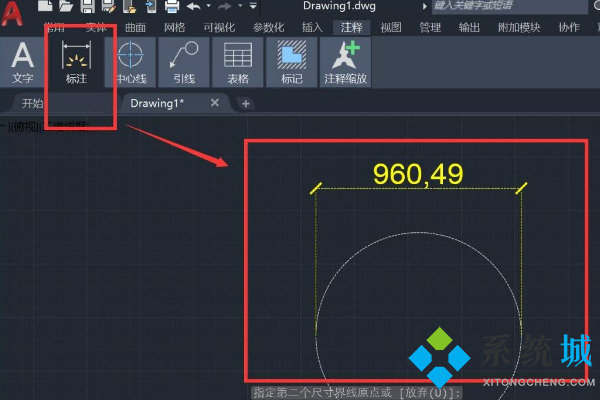Expand the undo history dropdown arrow
The width and height of the screenshot is (600, 400).
click(x=207, y=7)
